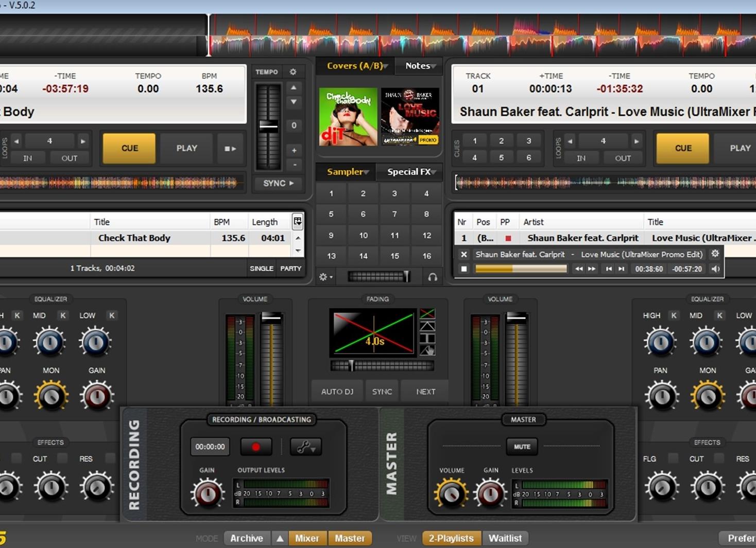Start recording with the red record button
The image size is (756, 548).
pos(256,447)
